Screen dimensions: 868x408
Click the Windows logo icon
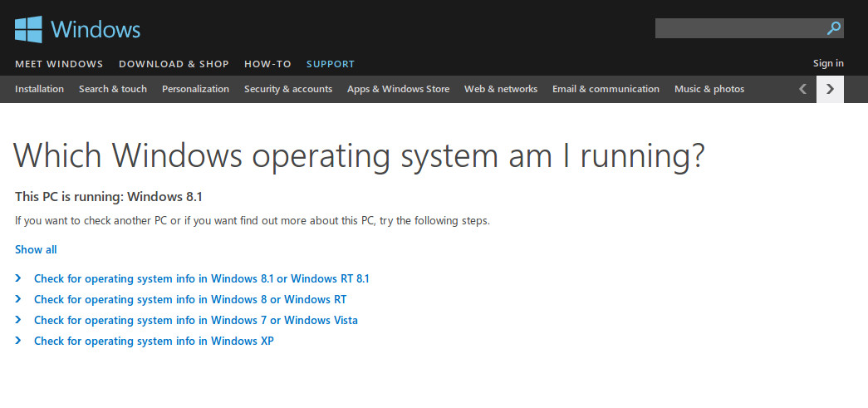point(28,29)
